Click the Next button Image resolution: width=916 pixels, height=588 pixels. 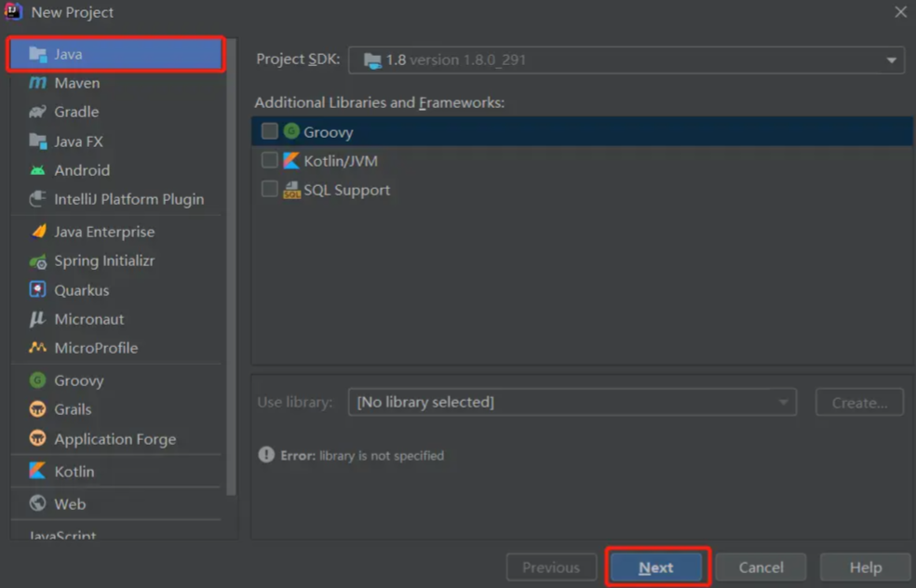pyautogui.click(x=656, y=567)
